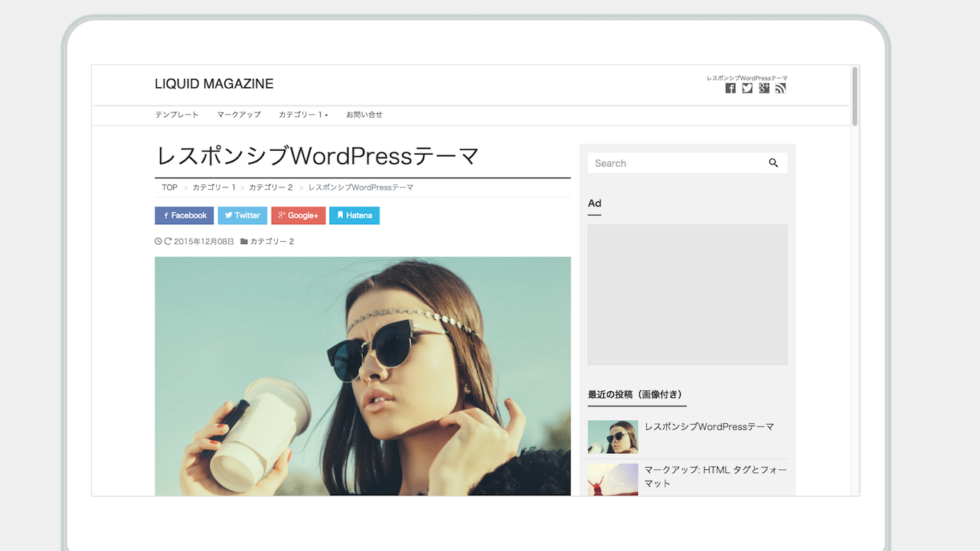Click the page vertical scrollbar

coord(854,96)
